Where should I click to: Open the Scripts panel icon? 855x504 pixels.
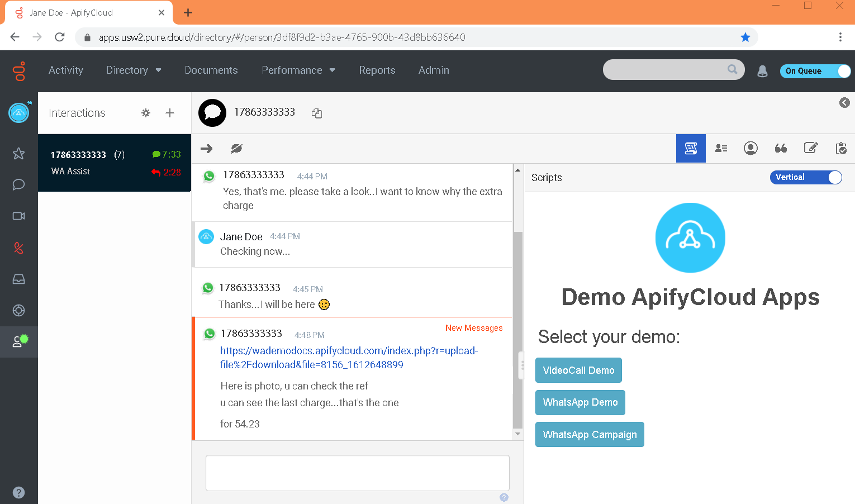(x=691, y=149)
